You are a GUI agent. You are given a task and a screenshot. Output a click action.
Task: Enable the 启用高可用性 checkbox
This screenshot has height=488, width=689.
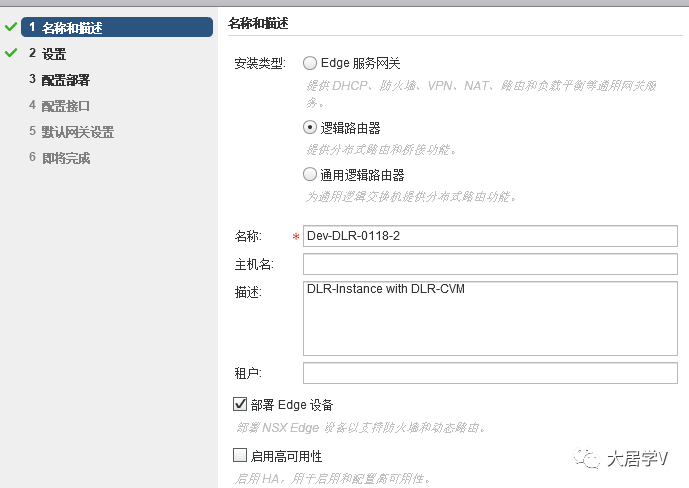coord(240,455)
